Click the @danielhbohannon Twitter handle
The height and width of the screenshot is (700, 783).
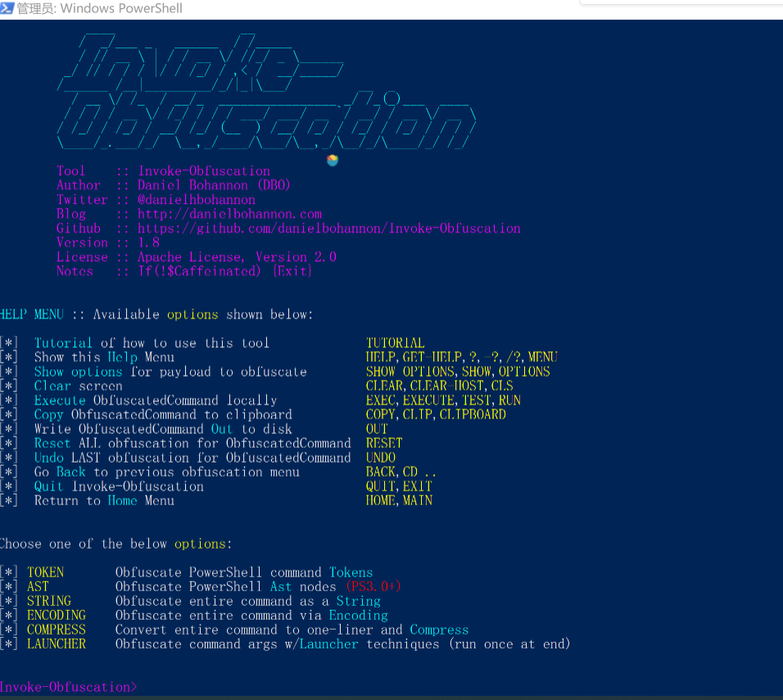[x=197, y=200]
